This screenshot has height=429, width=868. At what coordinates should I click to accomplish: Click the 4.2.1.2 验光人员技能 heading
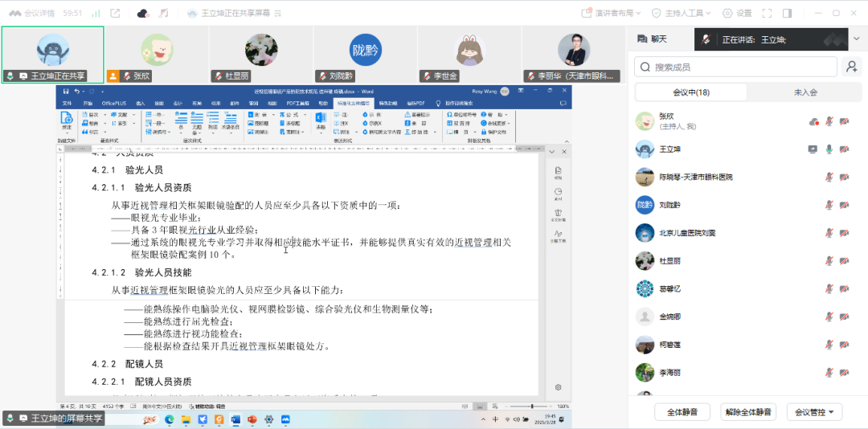[x=141, y=272]
